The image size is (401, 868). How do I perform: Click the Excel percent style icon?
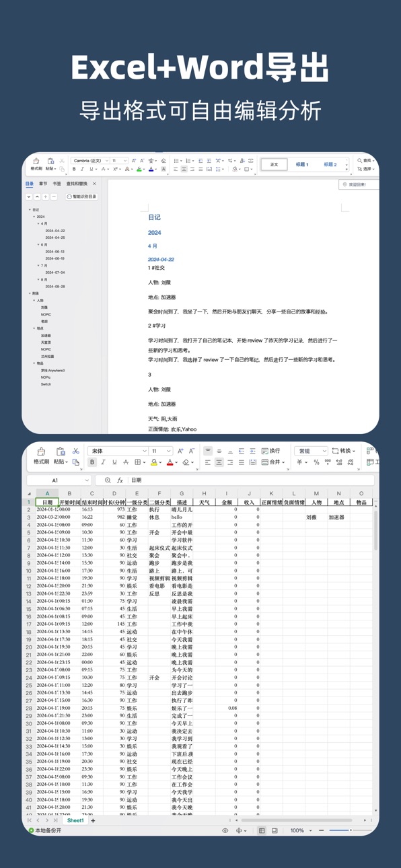[316, 462]
